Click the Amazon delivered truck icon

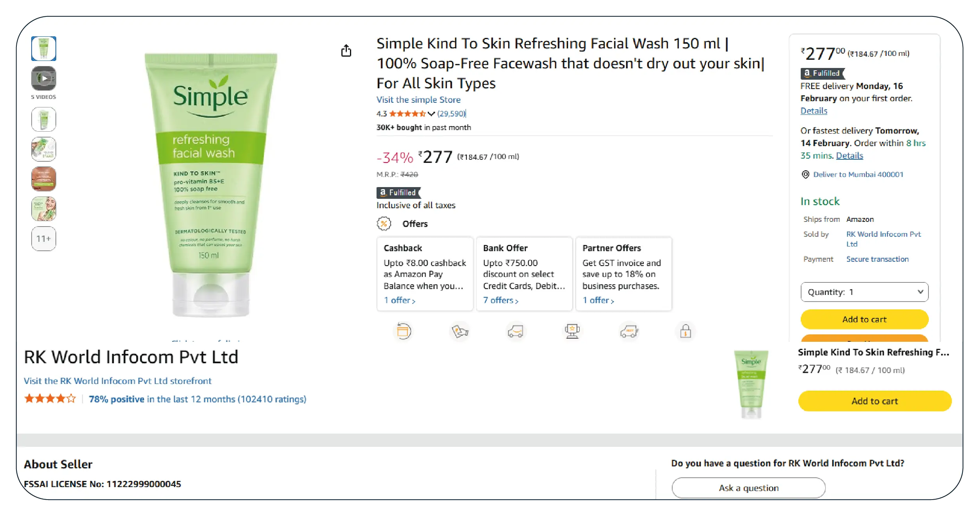coord(516,332)
